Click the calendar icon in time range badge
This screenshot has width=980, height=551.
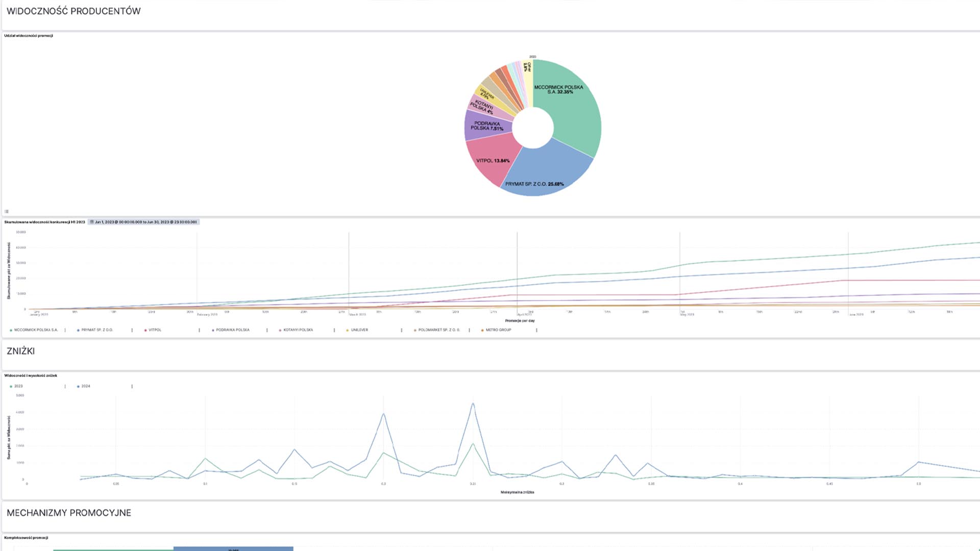tap(92, 222)
